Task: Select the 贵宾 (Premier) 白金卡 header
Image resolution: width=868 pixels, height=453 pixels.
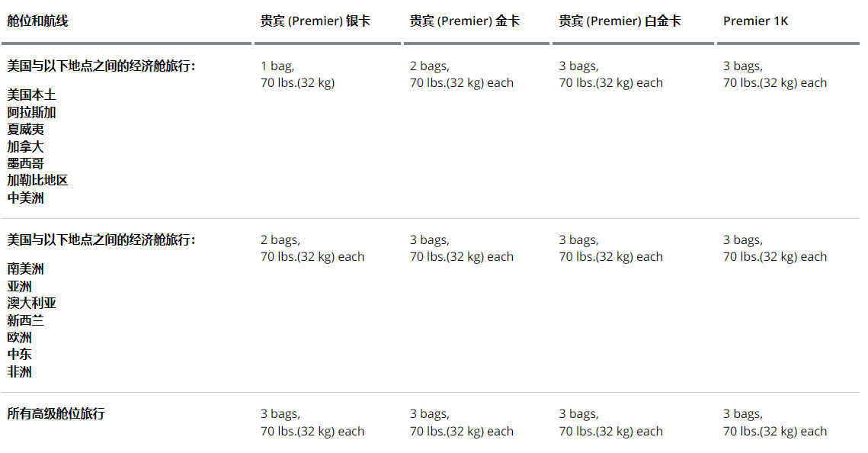Action: (x=620, y=21)
